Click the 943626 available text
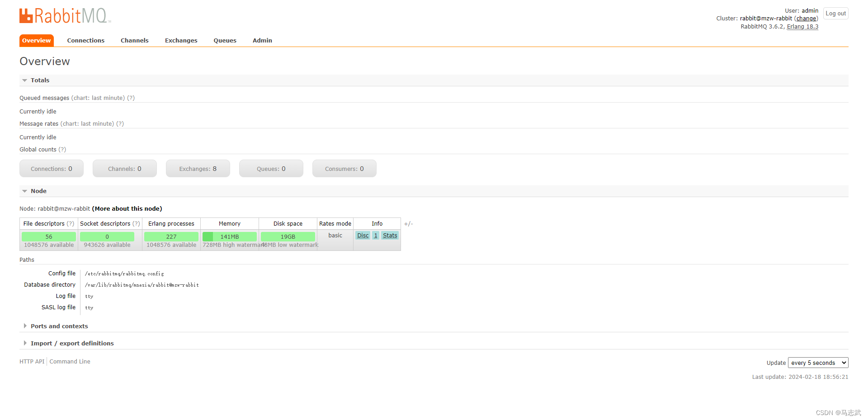 107,245
